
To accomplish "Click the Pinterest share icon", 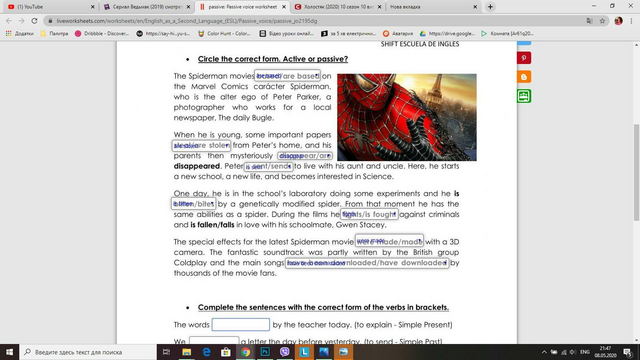I will coord(524,58).
